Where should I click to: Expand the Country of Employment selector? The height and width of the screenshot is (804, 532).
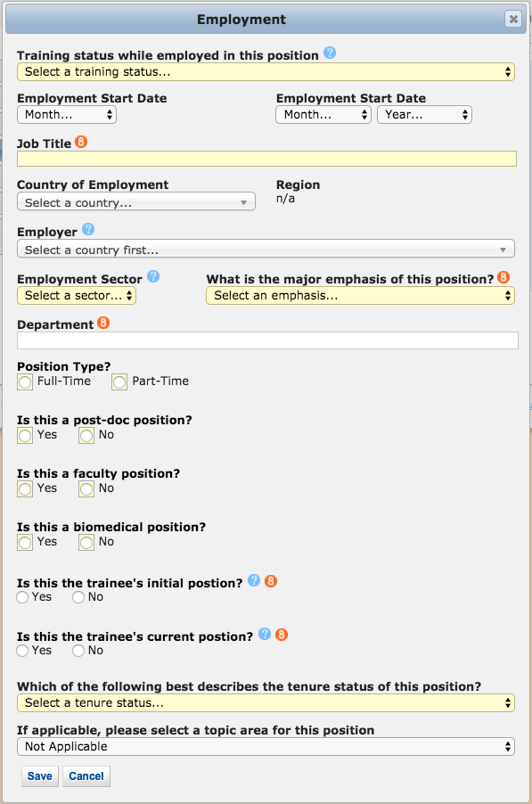[135, 202]
